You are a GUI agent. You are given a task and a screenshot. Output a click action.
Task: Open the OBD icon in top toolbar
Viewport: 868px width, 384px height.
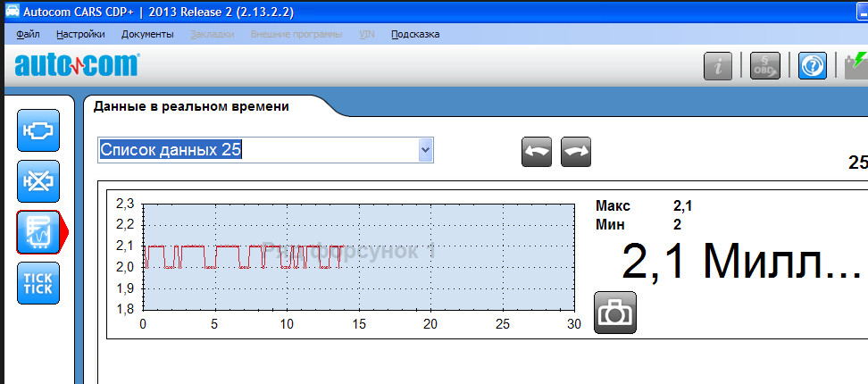coord(764,66)
